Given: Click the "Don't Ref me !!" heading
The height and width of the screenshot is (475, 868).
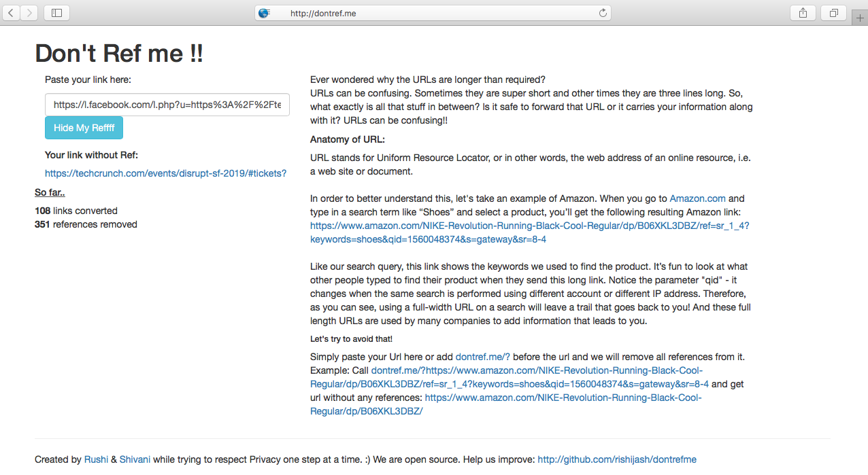Looking at the screenshot, I should coord(119,53).
